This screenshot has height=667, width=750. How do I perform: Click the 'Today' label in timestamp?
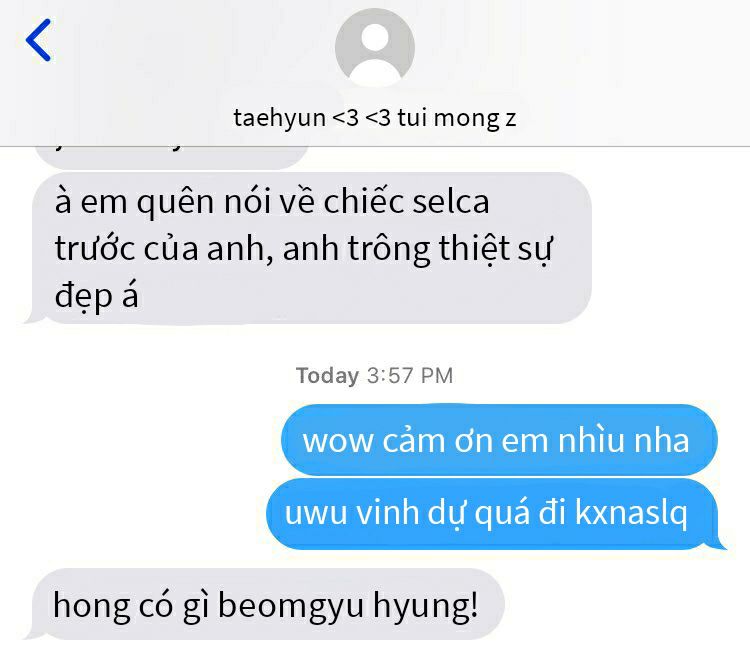point(328,376)
